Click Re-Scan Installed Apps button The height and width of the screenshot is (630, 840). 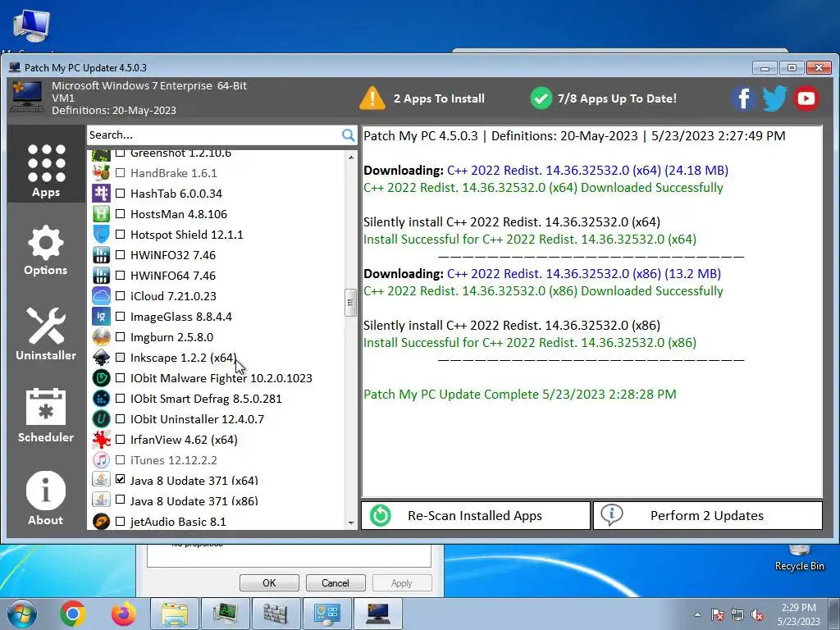[476, 515]
